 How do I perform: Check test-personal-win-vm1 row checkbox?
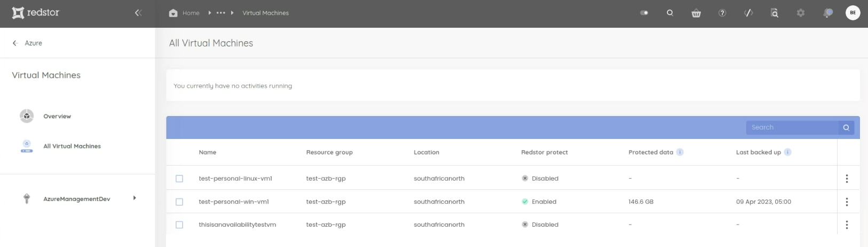(179, 202)
